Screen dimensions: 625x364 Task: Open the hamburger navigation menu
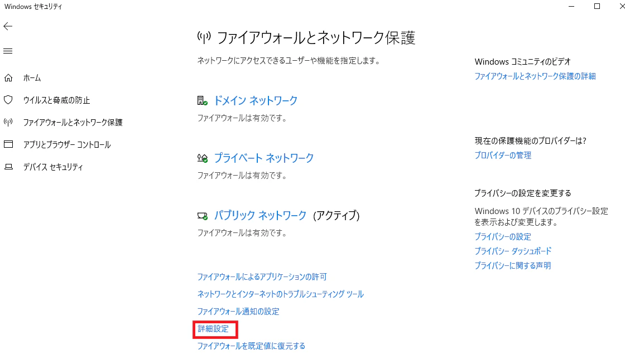pyautogui.click(x=8, y=51)
